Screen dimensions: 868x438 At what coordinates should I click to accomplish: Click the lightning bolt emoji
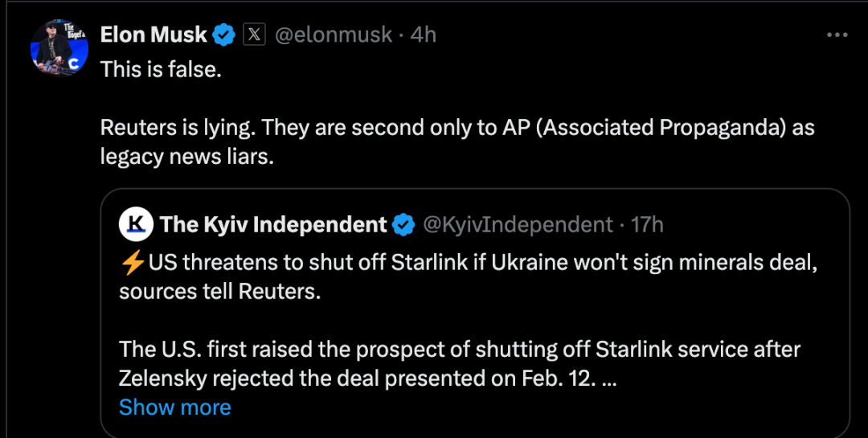133,262
